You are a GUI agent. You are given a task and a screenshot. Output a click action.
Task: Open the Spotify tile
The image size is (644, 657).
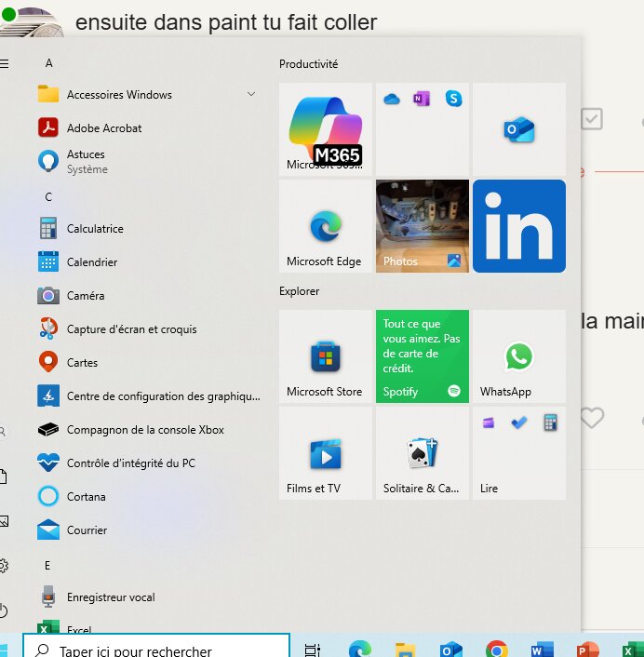(423, 356)
